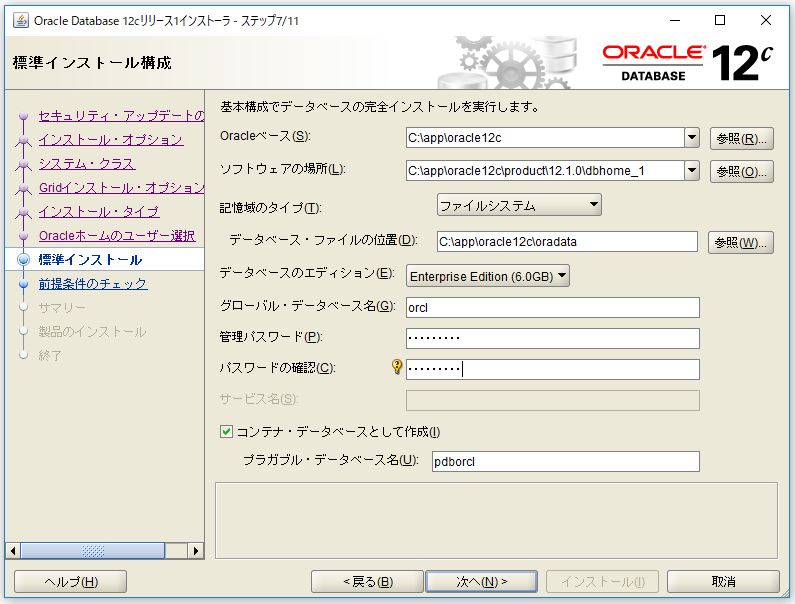Open the Enterprise Edition database edition dropdown

pyautogui.click(x=487, y=276)
